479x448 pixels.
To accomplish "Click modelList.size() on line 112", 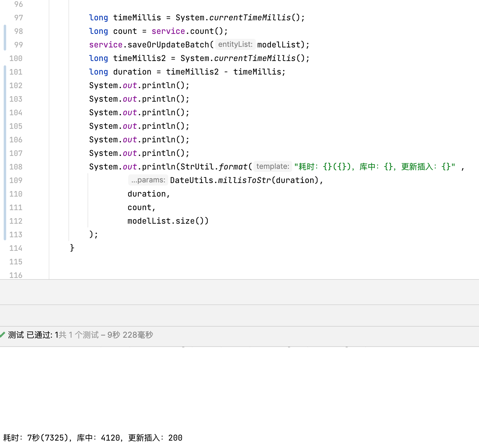I will click(x=168, y=221).
